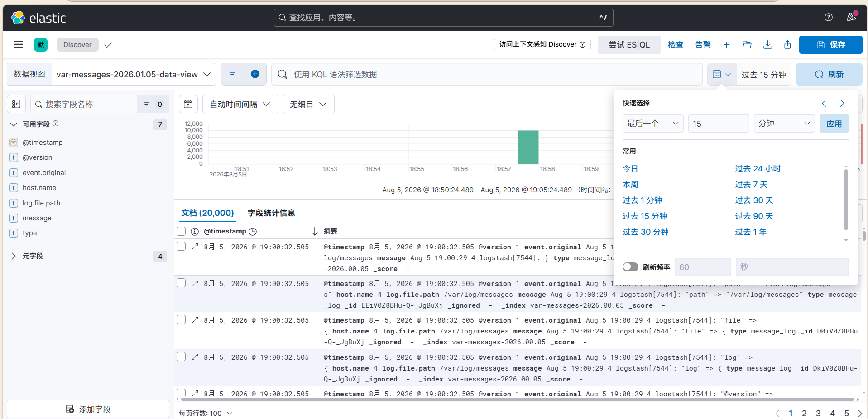The image size is (868, 419).
Task: Click the download export icon
Action: [767, 45]
